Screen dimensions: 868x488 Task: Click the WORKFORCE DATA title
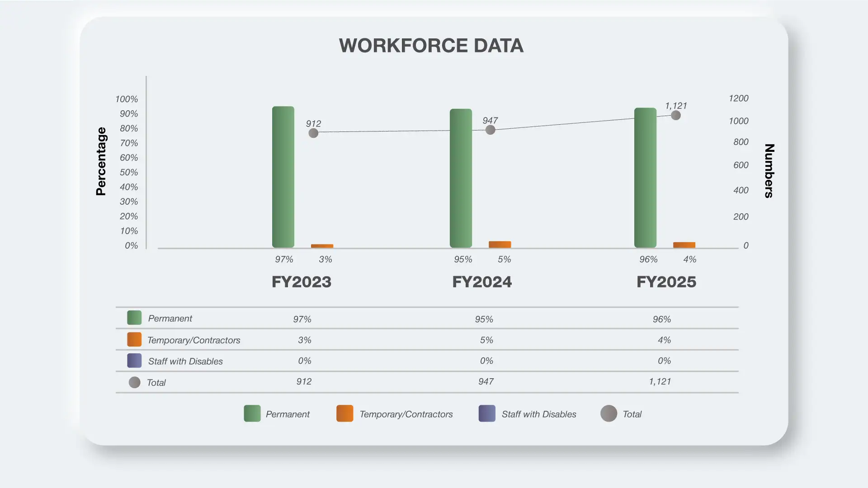coord(431,46)
